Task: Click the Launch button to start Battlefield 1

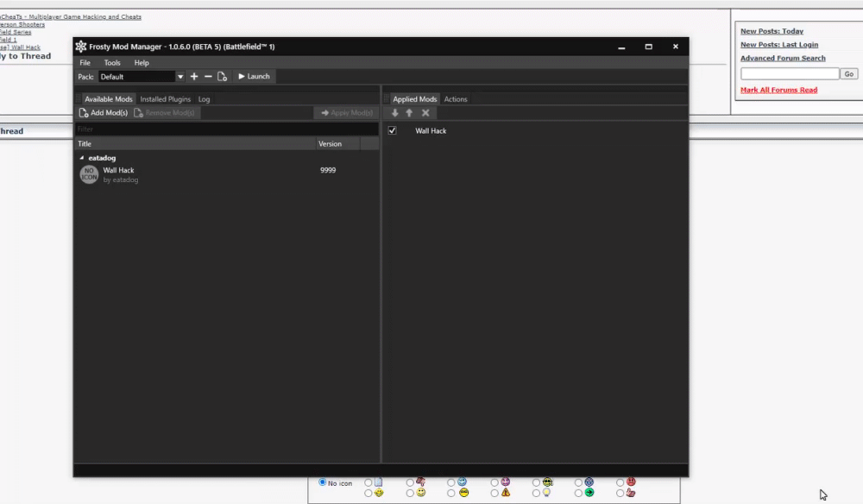Action: tap(253, 76)
